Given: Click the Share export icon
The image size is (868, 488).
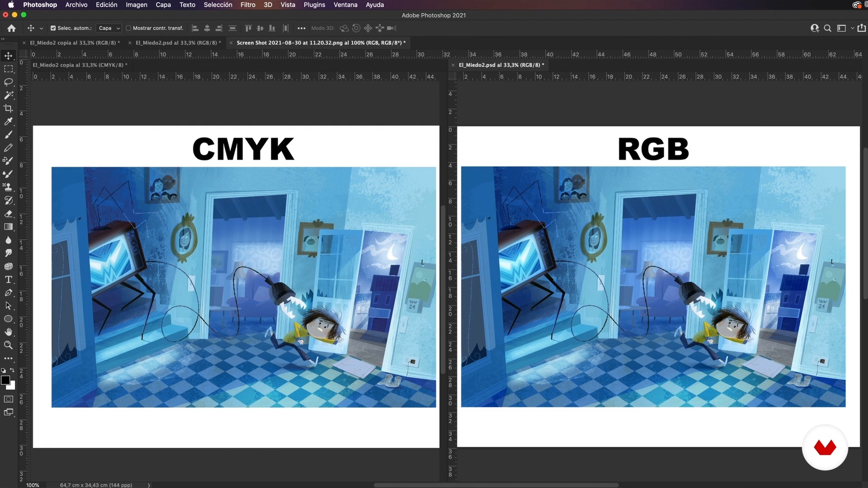Looking at the screenshot, I should click(x=862, y=28).
